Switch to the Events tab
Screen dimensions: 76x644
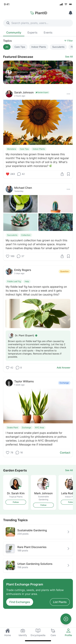[x=48, y=33]
